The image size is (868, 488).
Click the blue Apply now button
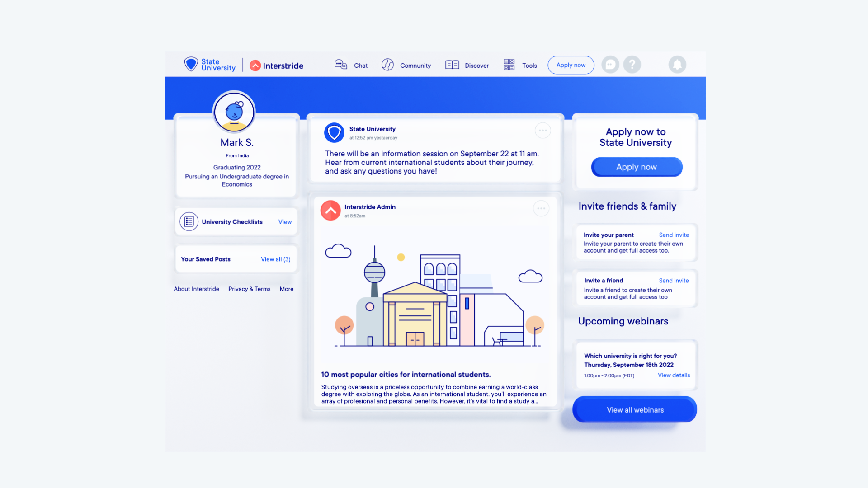[x=637, y=167]
